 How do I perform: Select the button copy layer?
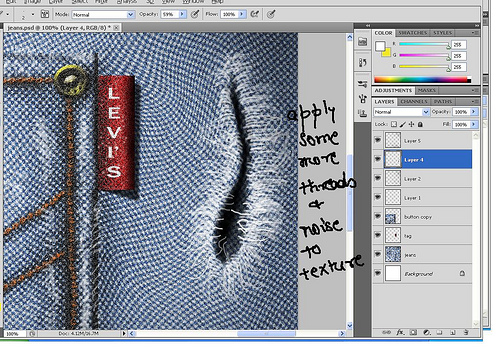coord(422,216)
